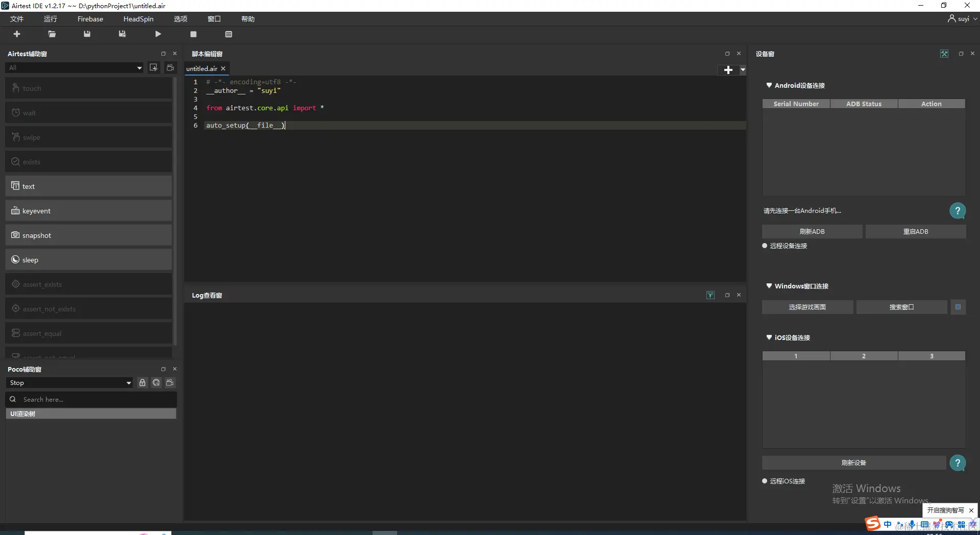The width and height of the screenshot is (980, 535).
Task: Collapse the iOS设备连接 section
Action: (769, 337)
